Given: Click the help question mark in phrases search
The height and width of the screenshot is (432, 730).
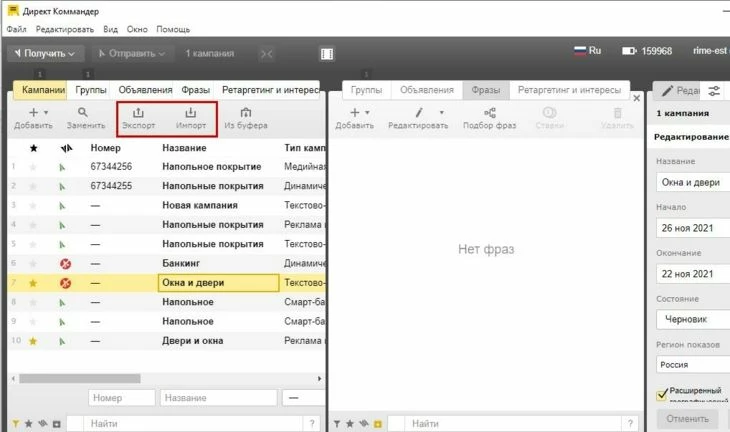Looking at the screenshot, I should 630,424.
